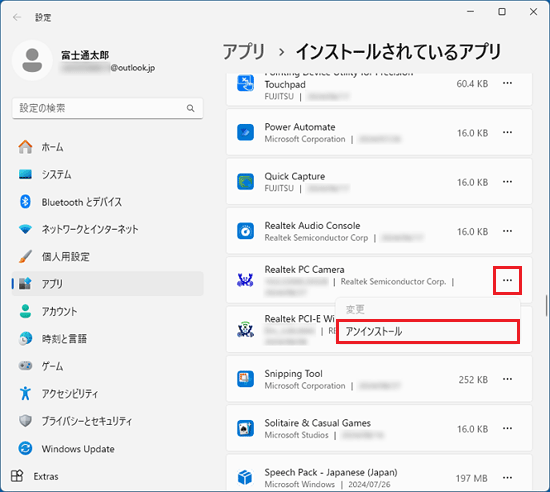Click the 197 MB size value
The image size is (550, 492).
(472, 478)
